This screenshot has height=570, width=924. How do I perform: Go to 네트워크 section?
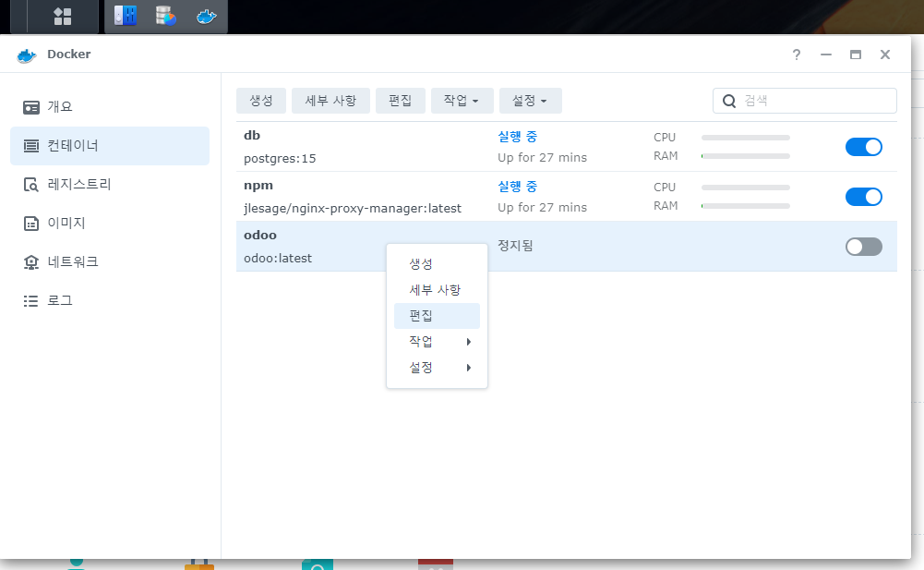click(x=110, y=262)
